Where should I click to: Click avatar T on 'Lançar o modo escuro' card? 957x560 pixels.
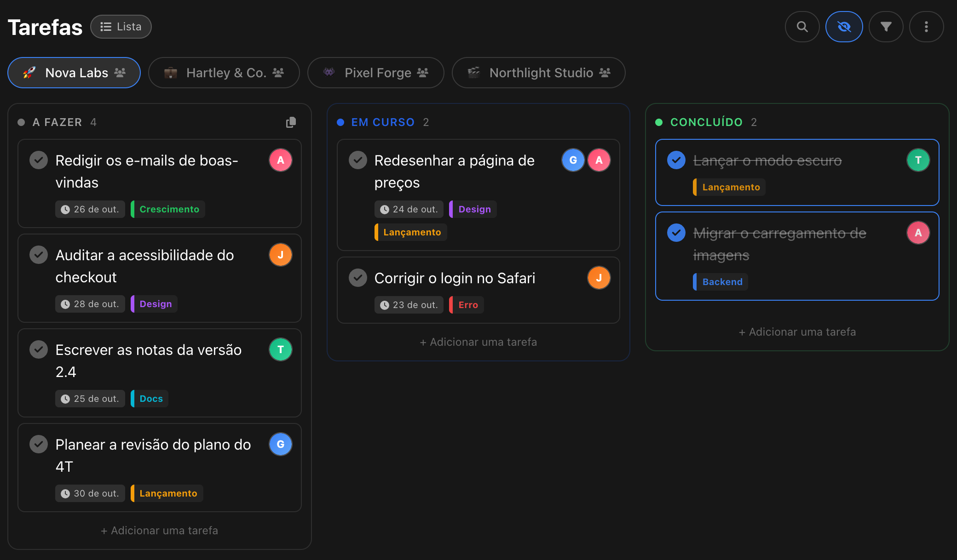tap(918, 160)
